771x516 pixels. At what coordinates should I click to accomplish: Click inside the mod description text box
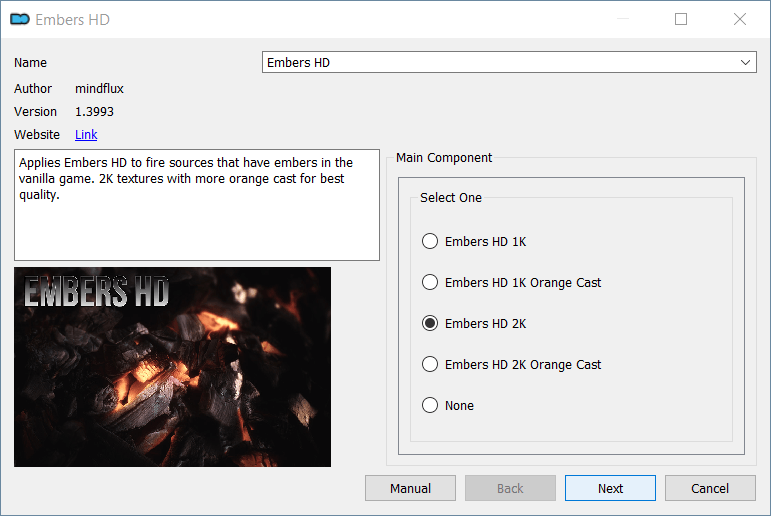click(x=197, y=205)
